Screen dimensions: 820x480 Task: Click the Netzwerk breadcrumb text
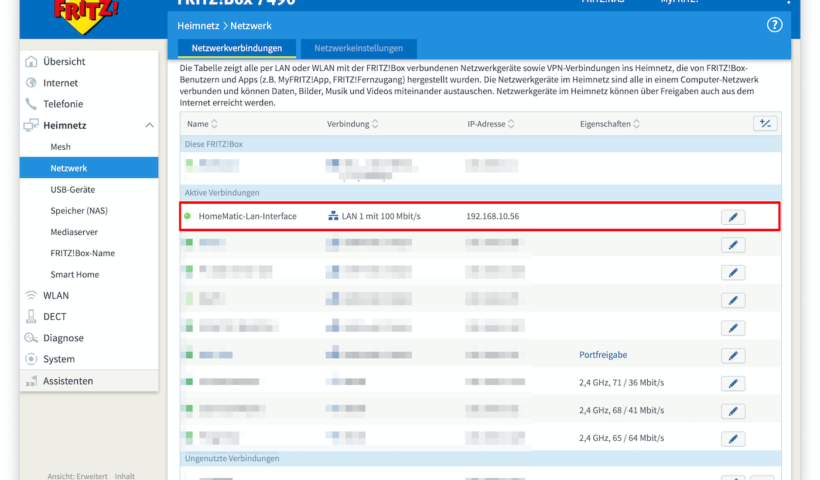(251, 26)
